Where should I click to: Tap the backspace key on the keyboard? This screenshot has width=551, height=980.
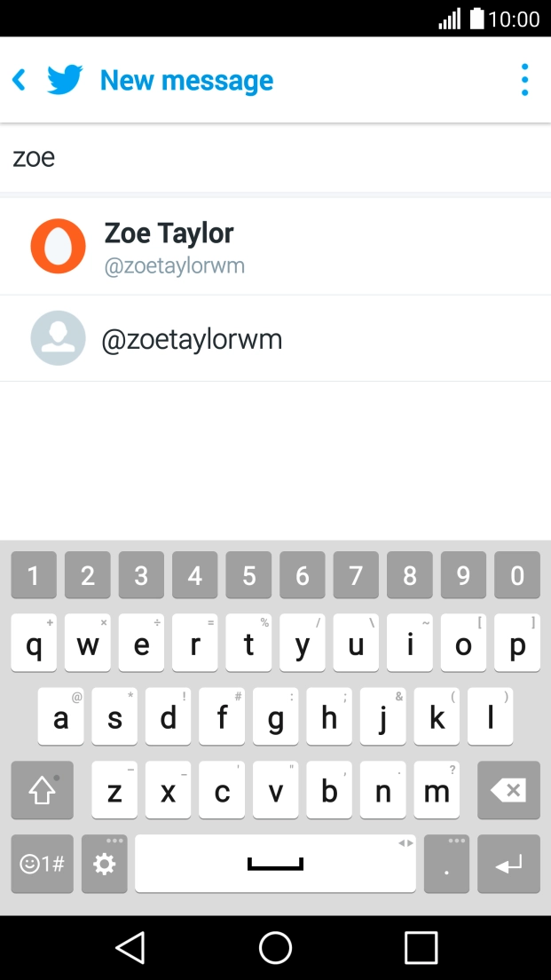click(508, 790)
